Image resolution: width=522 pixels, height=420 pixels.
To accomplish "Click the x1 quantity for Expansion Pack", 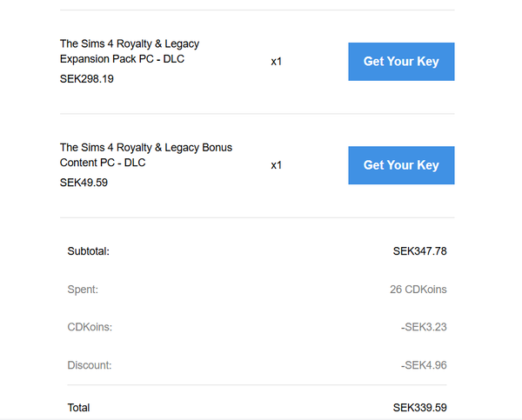I will 277,62.
